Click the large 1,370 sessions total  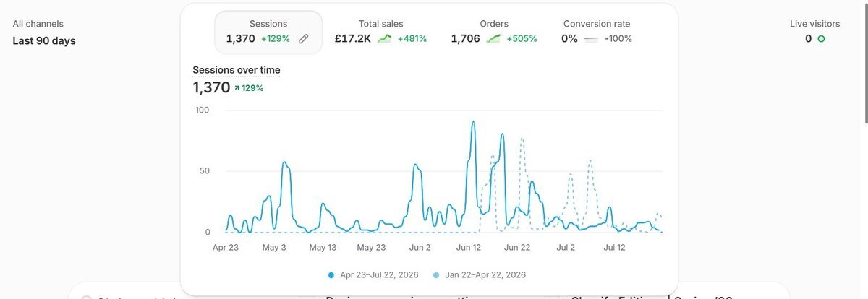coord(211,88)
